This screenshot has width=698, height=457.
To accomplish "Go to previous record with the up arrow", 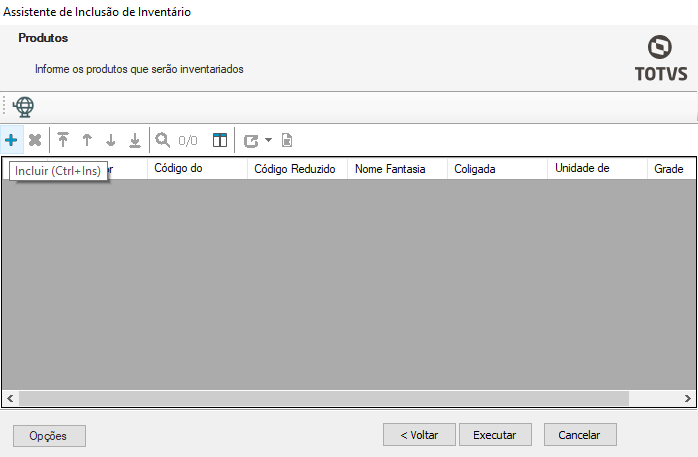I will coord(87,140).
